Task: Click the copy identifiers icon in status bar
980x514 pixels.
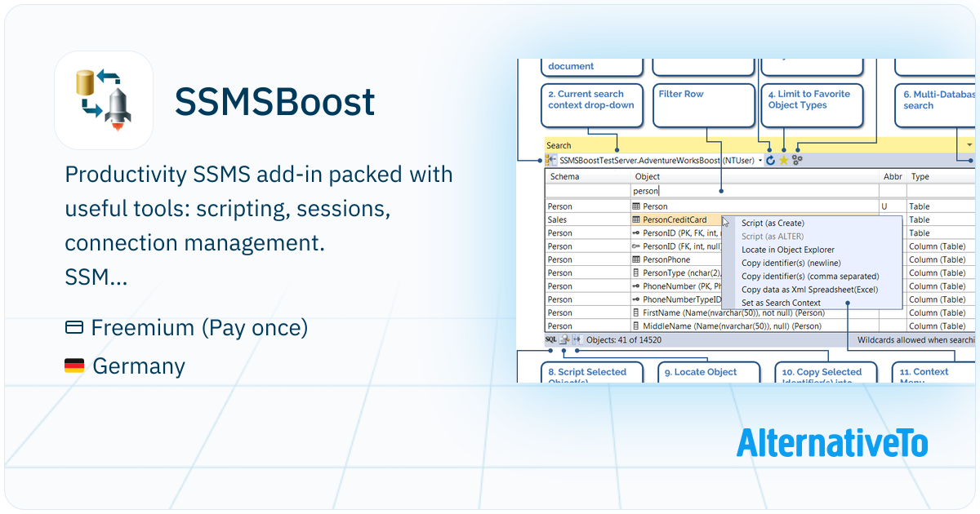Action: click(577, 339)
